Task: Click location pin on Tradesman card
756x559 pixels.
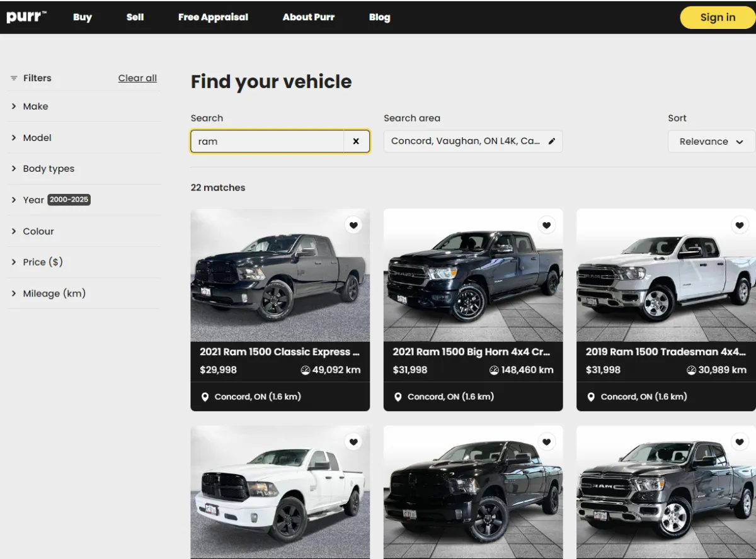Action: click(x=591, y=397)
